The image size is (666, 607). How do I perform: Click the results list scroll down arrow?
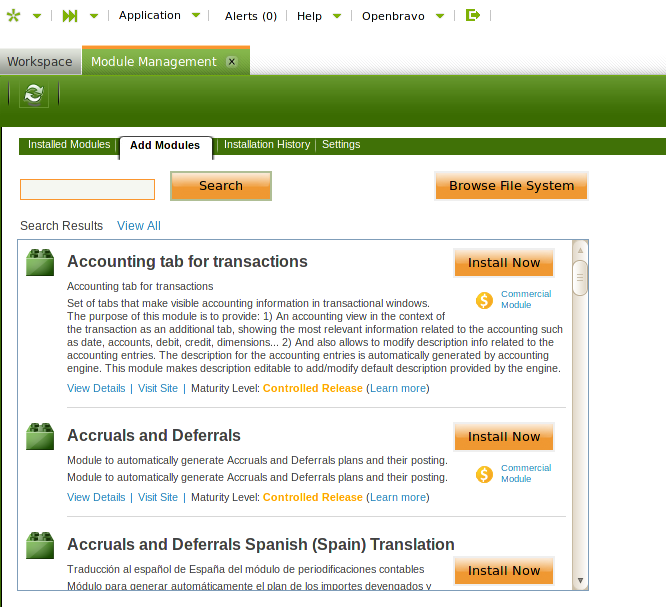coord(580,580)
